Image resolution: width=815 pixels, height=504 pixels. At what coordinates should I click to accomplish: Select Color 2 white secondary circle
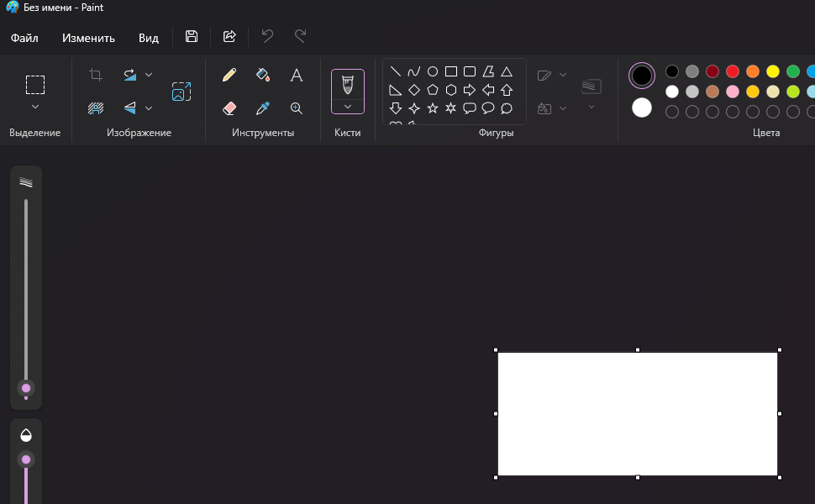click(642, 108)
